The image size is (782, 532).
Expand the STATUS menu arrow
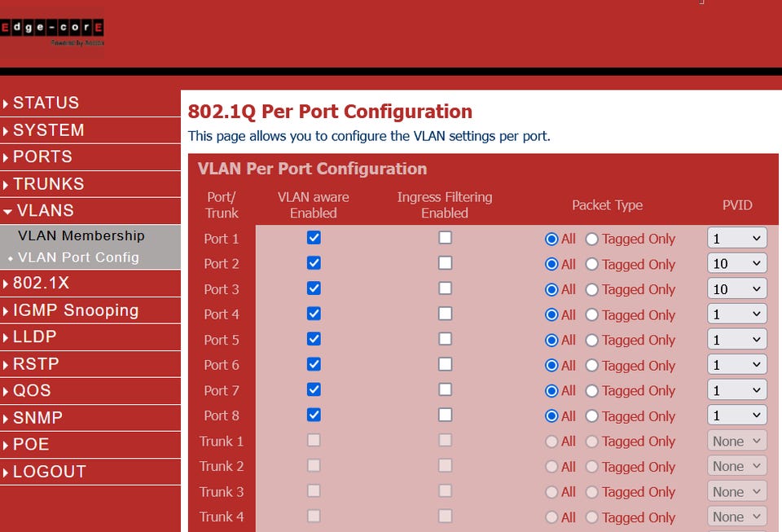(7, 103)
